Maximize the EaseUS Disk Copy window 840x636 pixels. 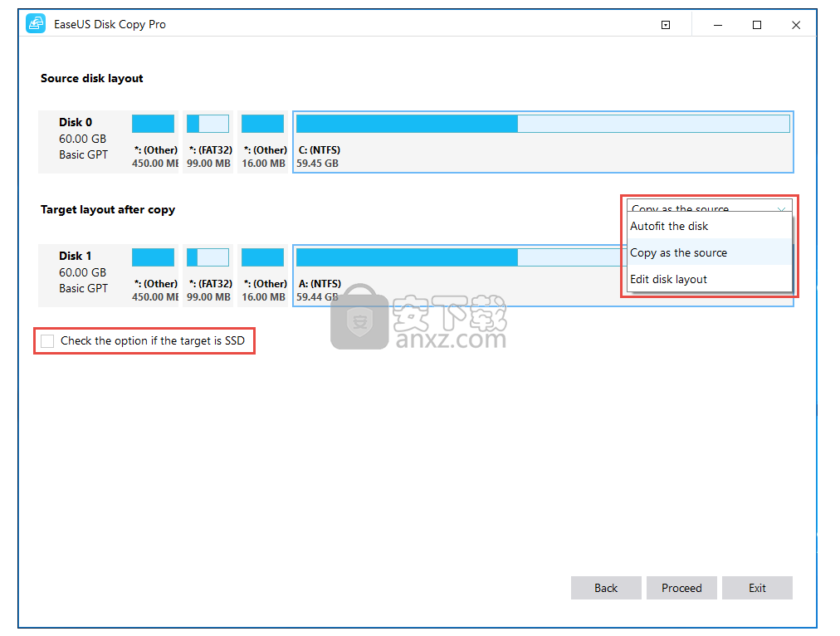[756, 25]
